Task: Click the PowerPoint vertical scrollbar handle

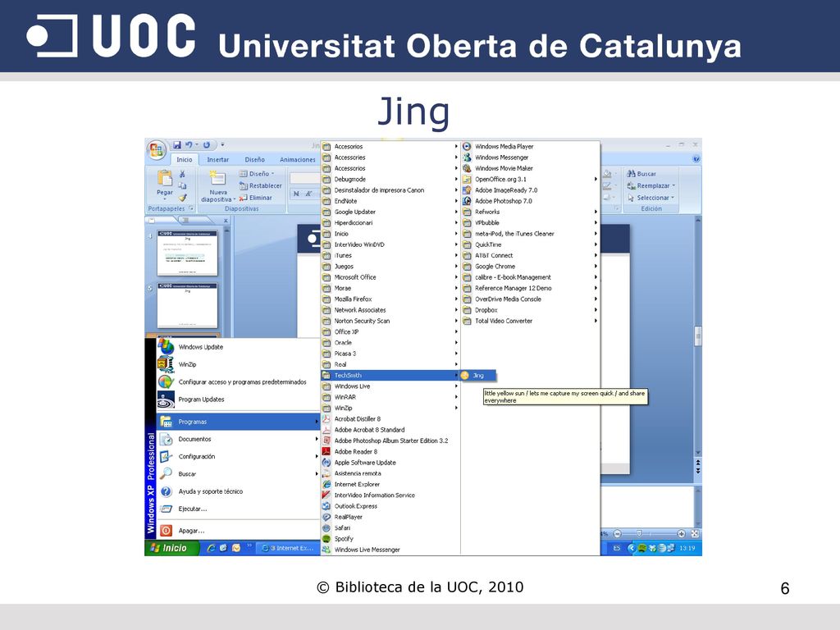Action: click(x=697, y=336)
